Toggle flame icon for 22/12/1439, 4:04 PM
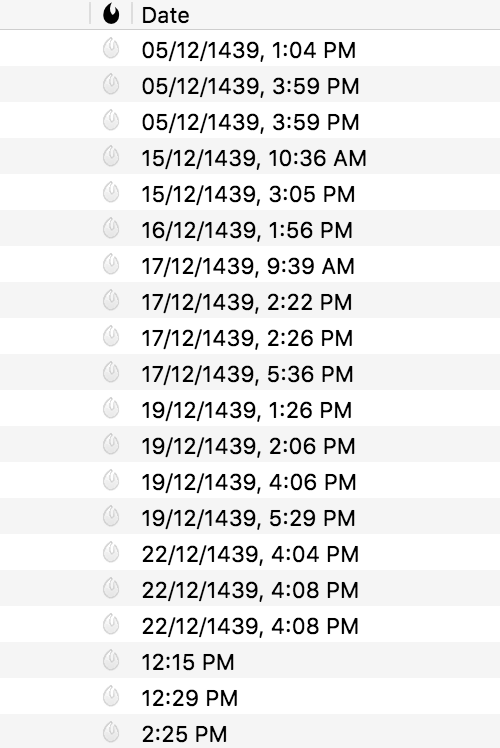500x748 pixels. [x=111, y=552]
